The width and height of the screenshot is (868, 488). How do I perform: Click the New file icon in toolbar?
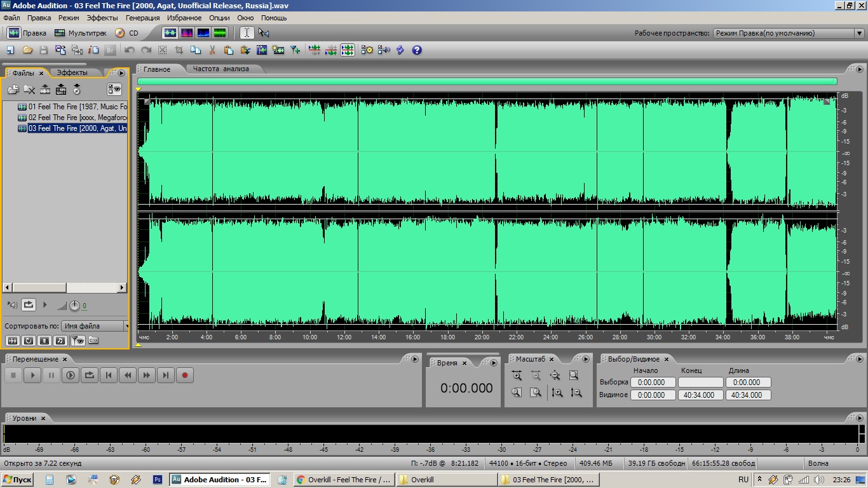(x=10, y=50)
